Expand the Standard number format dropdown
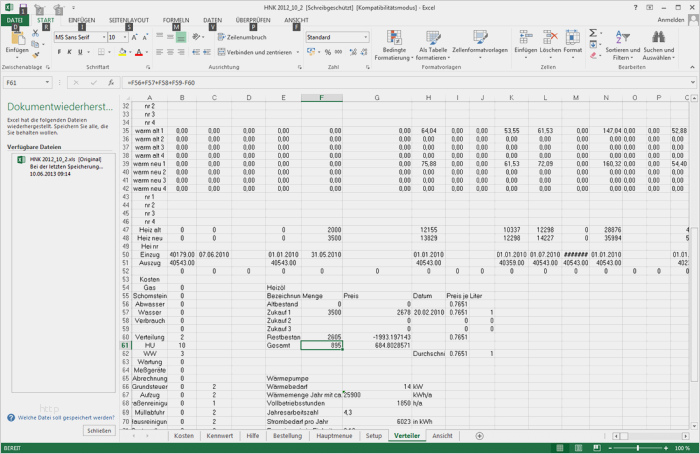The height and width of the screenshot is (454, 700). [x=366, y=37]
